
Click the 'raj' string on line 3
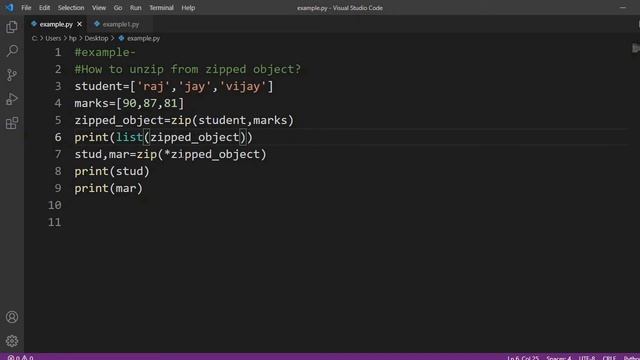pyautogui.click(x=153, y=87)
